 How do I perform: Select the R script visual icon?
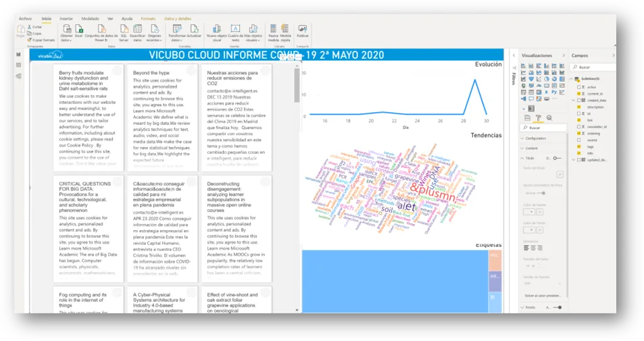(546, 93)
